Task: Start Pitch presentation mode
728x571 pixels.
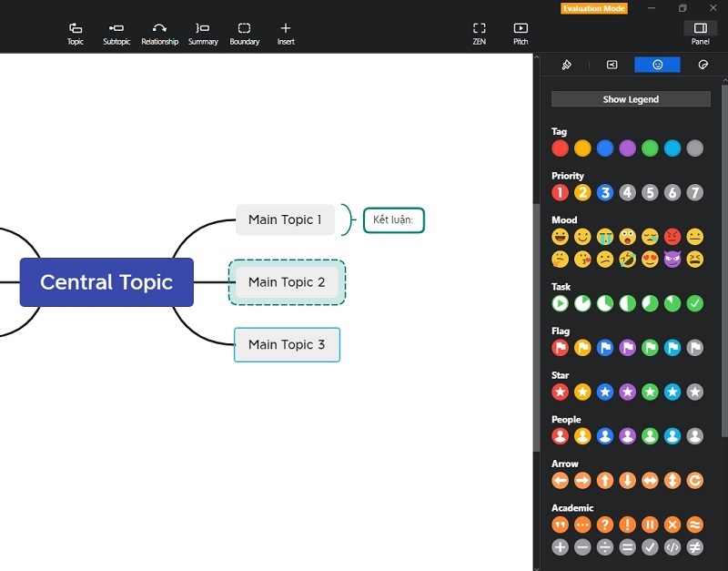Action: tap(521, 34)
